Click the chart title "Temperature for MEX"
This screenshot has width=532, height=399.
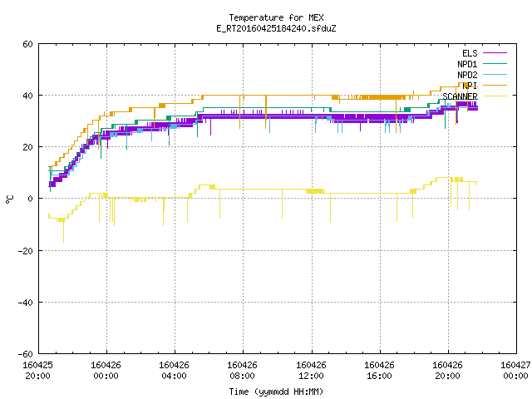[276, 17]
